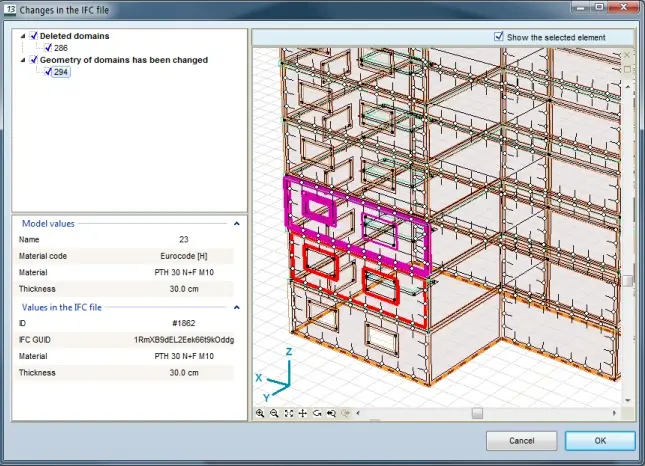Click the horizontal scrollbar thumb below the 3D view
The width and height of the screenshot is (645, 466).
(x=477, y=412)
